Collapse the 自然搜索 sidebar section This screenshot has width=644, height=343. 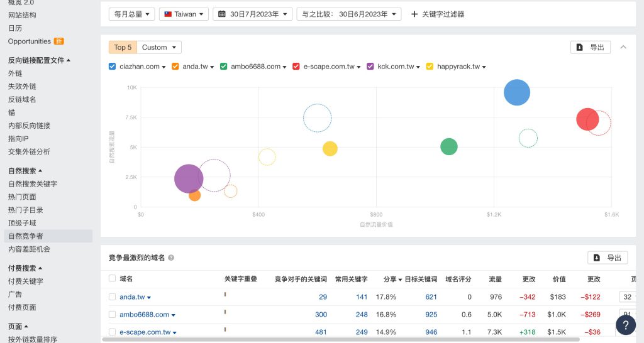click(25, 171)
